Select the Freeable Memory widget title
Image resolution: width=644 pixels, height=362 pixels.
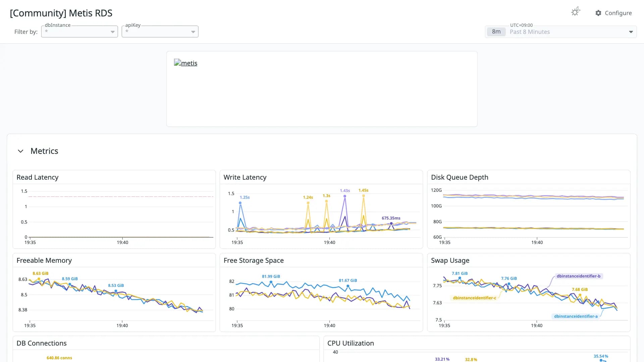coord(44,260)
